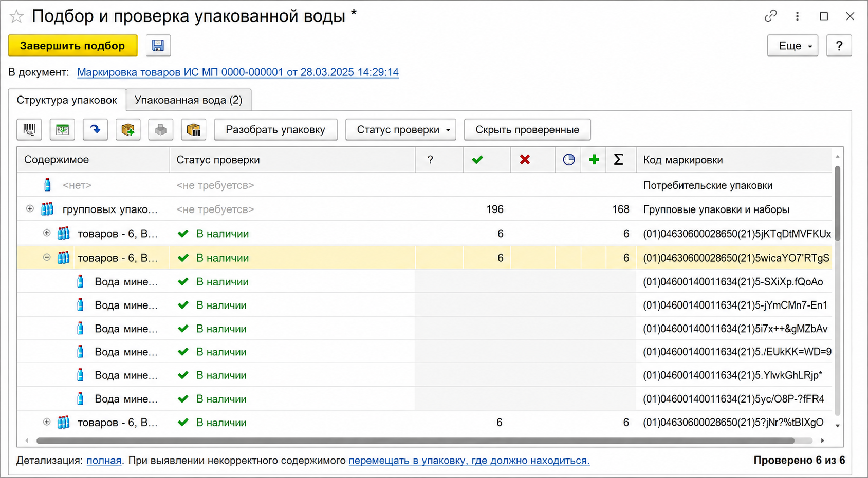Click the vertical scrollbar of the table
This screenshot has height=478, width=868.
coord(838,203)
